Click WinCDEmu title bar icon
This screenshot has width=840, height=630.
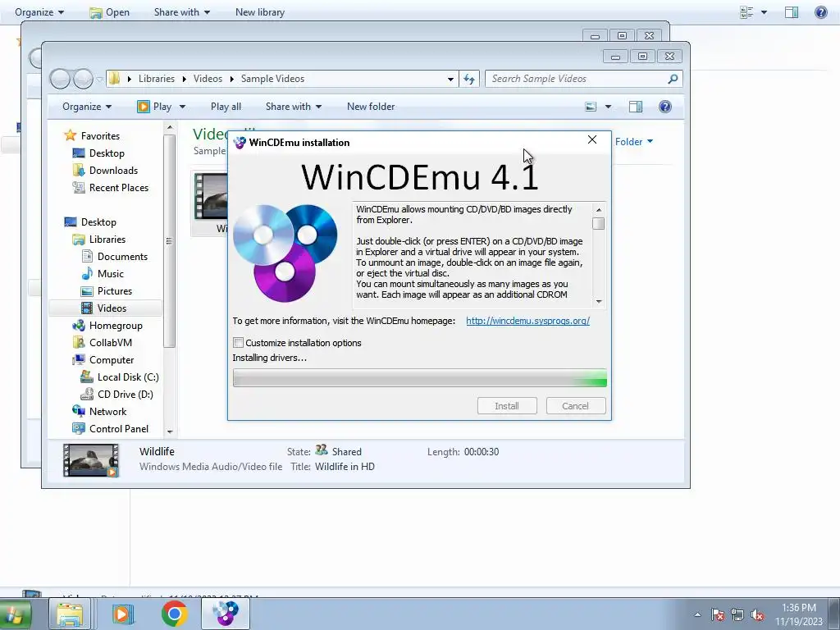pyautogui.click(x=240, y=143)
